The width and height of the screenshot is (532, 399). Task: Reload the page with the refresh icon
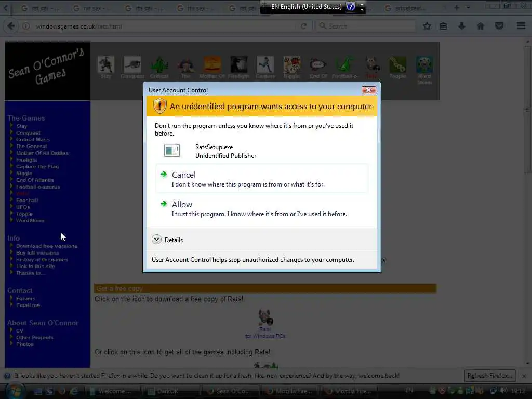tap(303, 26)
